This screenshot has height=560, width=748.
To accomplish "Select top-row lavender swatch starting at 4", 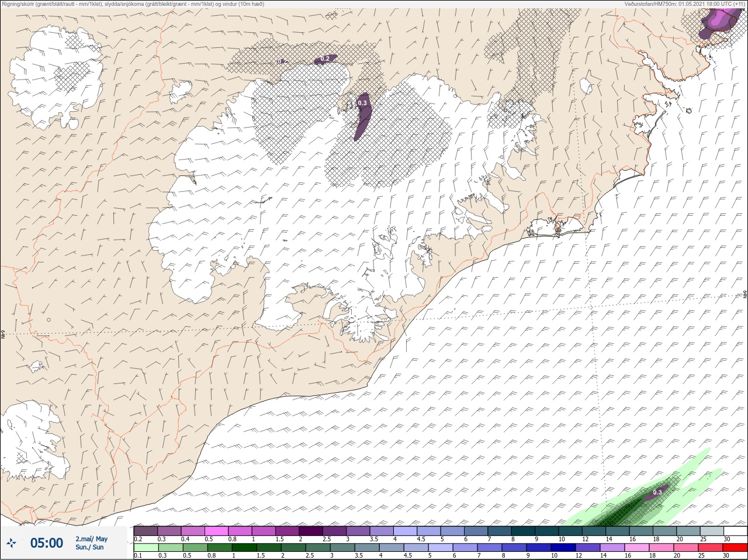I will click(x=405, y=531).
